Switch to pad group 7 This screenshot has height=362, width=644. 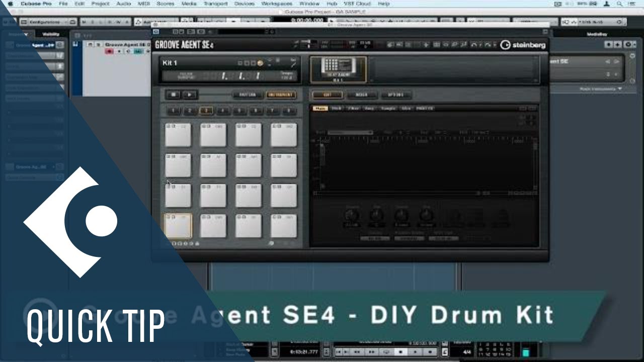(x=272, y=111)
